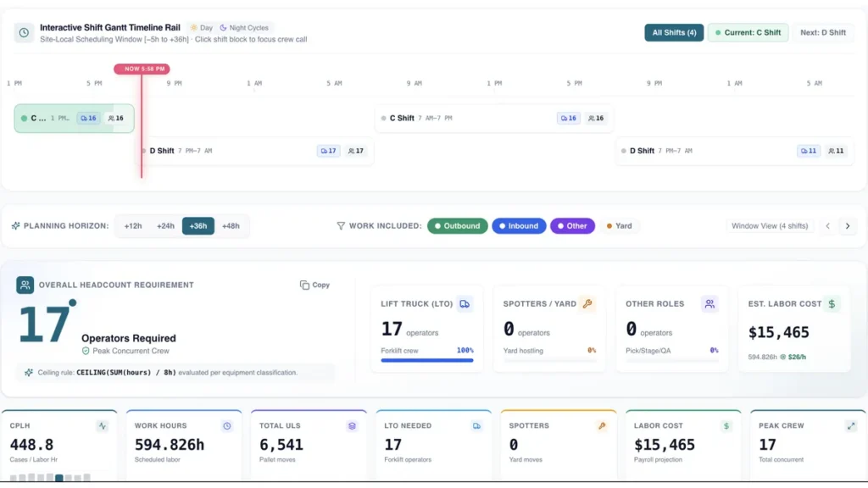The height and width of the screenshot is (488, 868).
Task: Select the Next: D Shift tab
Action: tap(822, 33)
